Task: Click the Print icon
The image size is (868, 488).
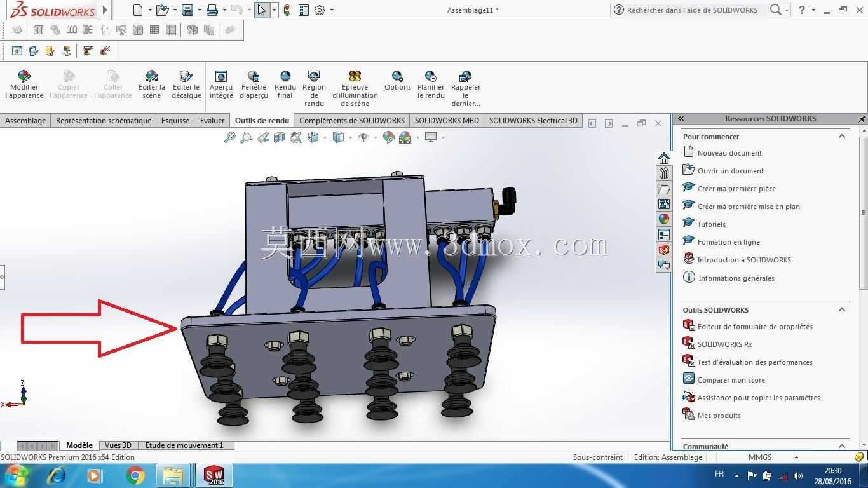Action: pyautogui.click(x=212, y=10)
